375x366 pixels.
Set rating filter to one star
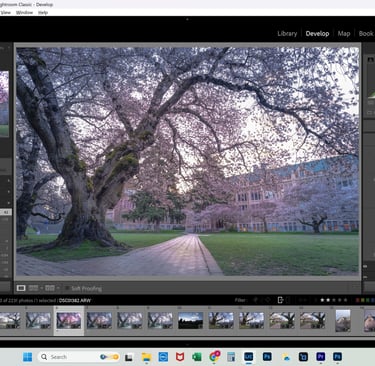pyautogui.click(x=322, y=300)
